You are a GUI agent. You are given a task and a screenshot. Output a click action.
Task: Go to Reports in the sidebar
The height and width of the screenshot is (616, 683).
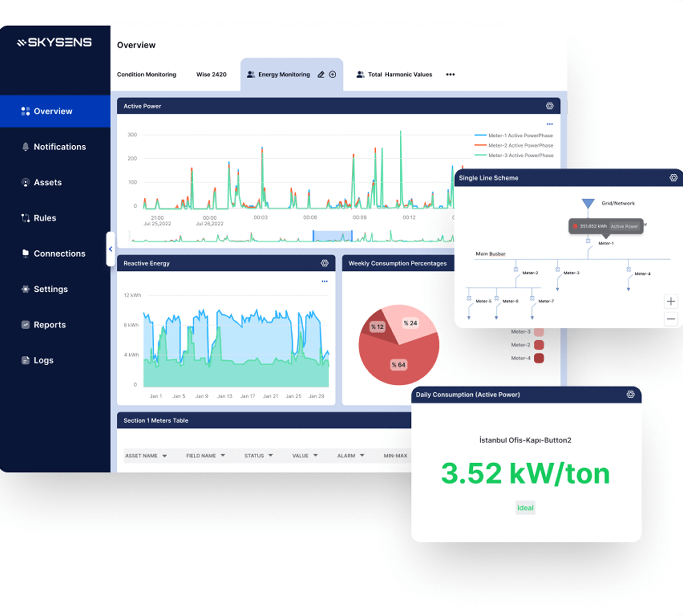click(x=49, y=324)
